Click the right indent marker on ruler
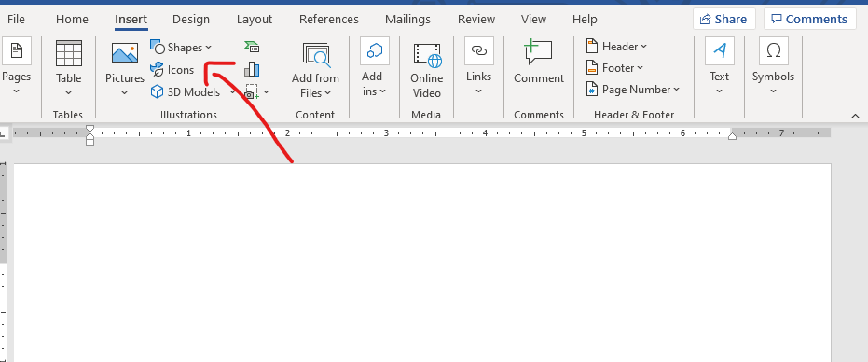Image resolution: width=868 pixels, height=362 pixels. (x=733, y=136)
